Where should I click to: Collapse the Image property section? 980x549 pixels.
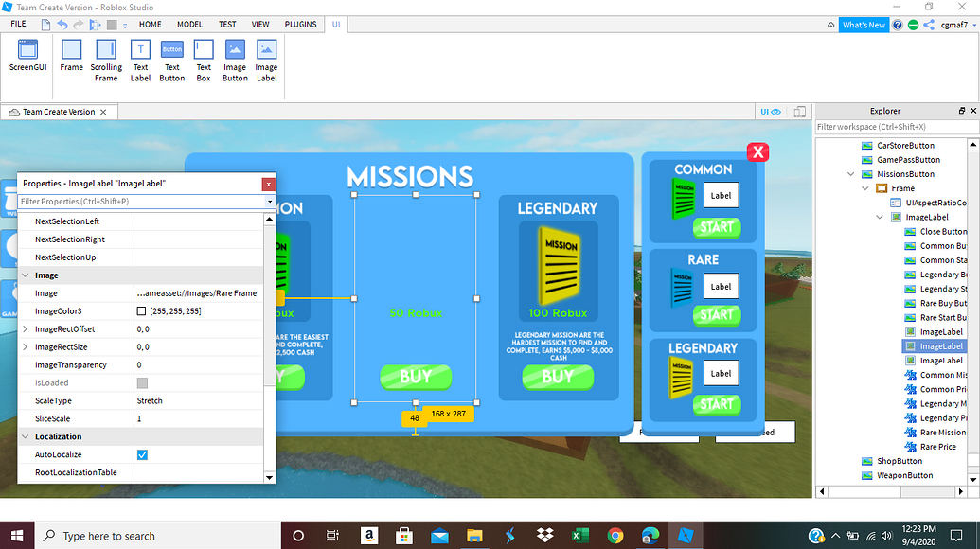tap(26, 275)
